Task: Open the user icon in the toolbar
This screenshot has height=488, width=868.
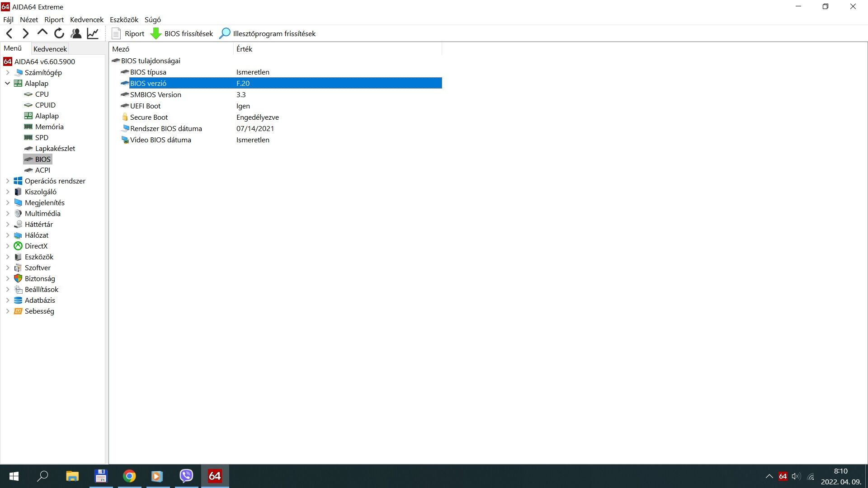Action: (x=76, y=33)
